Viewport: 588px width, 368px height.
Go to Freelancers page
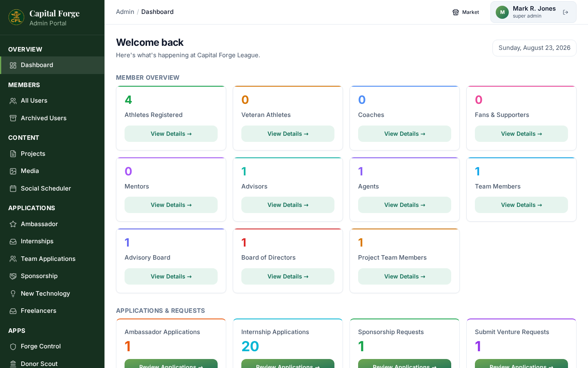(52, 311)
